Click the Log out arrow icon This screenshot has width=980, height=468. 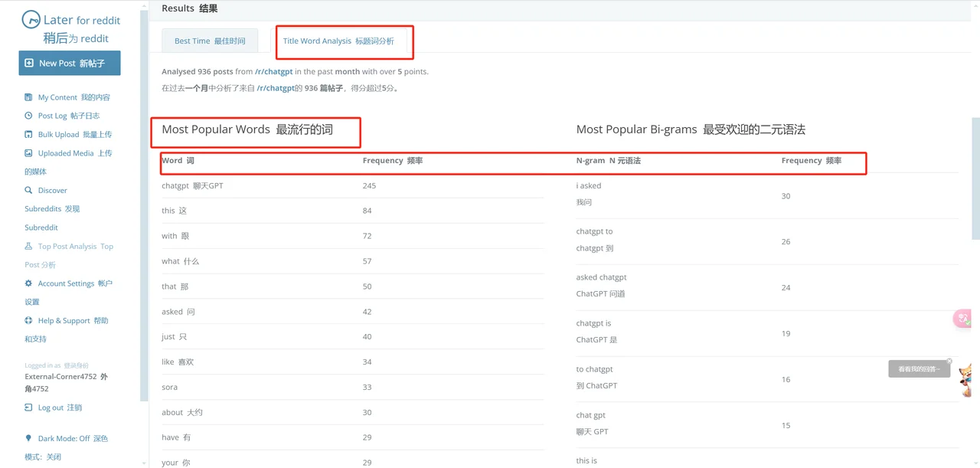[29, 407]
